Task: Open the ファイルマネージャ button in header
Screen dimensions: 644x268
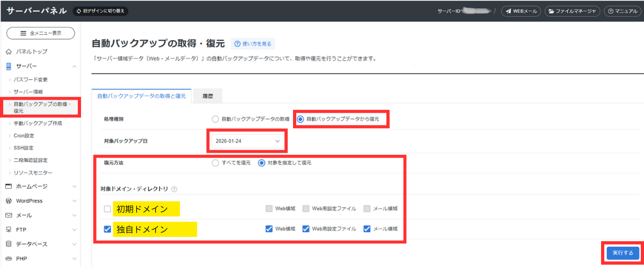Action: point(572,11)
